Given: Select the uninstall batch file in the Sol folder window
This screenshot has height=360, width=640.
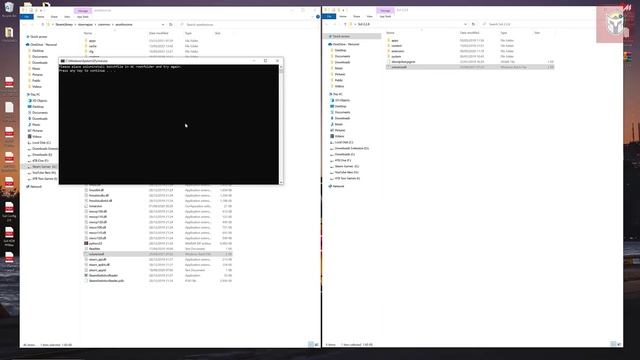Looking at the screenshot, I should tap(470, 67).
